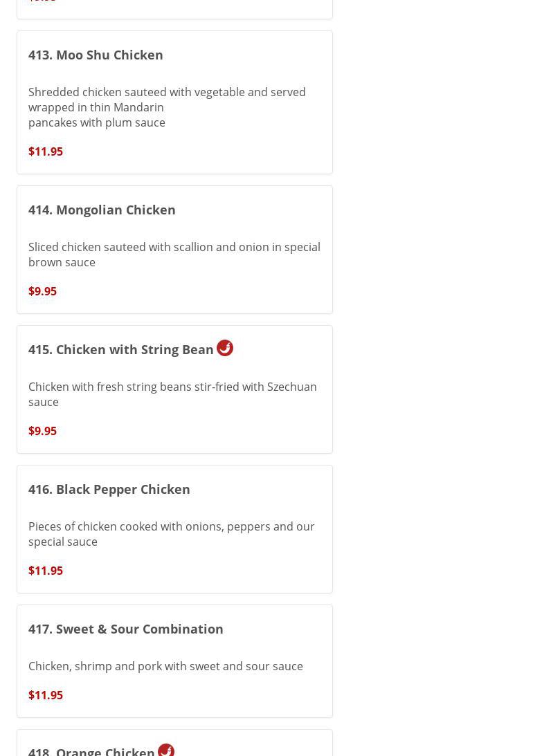Click spicy icon beside Orange Chicken
533x756 pixels.
pos(166,750)
